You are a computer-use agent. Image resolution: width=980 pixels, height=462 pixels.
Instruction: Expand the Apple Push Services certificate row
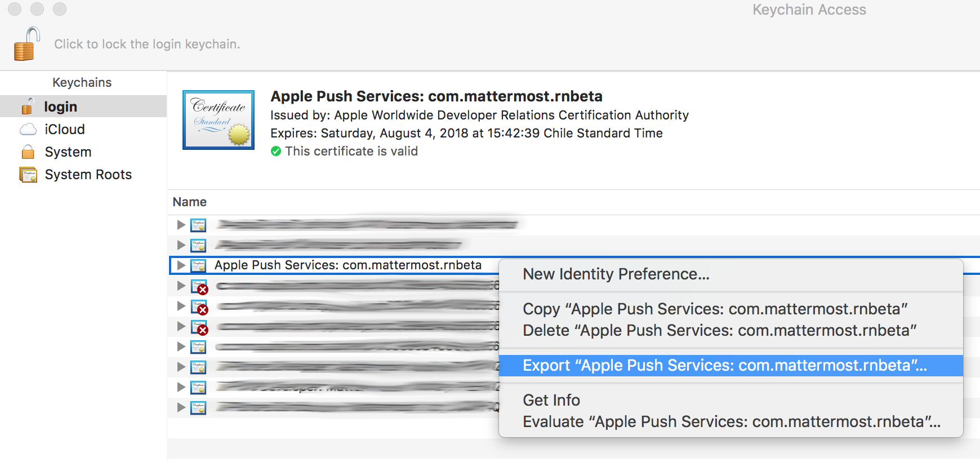coord(181,265)
